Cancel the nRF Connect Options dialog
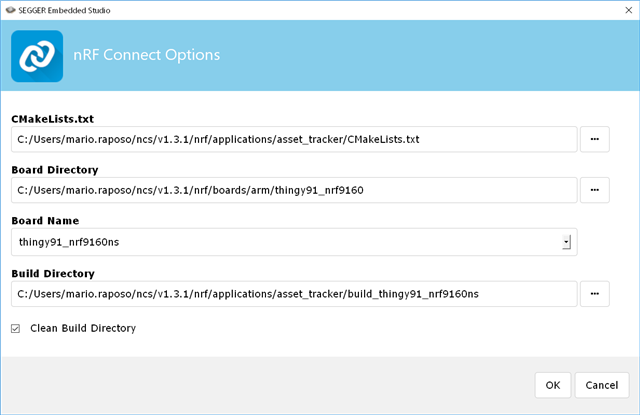Viewport: 640px width, 415px height. (x=602, y=385)
